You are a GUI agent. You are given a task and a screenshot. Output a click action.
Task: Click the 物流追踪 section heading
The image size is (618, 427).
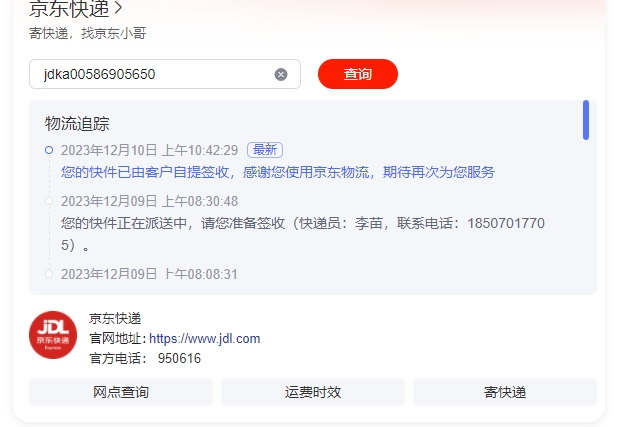pos(77,123)
